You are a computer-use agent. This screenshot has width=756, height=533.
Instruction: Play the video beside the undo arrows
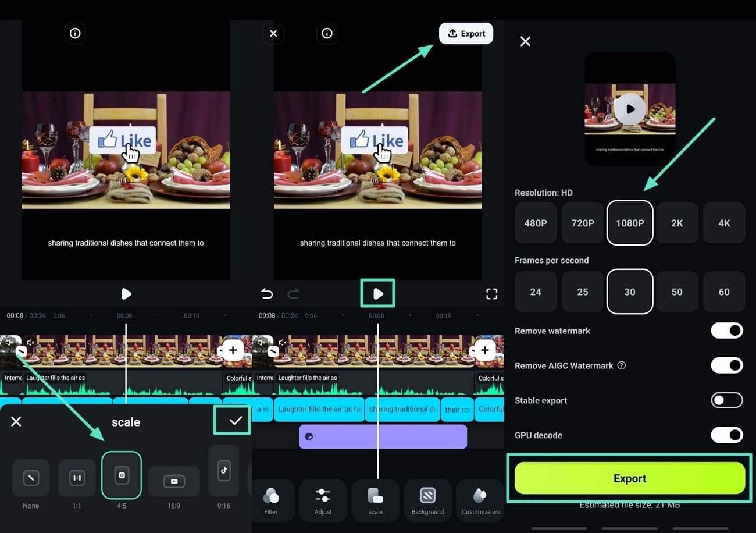pos(378,294)
